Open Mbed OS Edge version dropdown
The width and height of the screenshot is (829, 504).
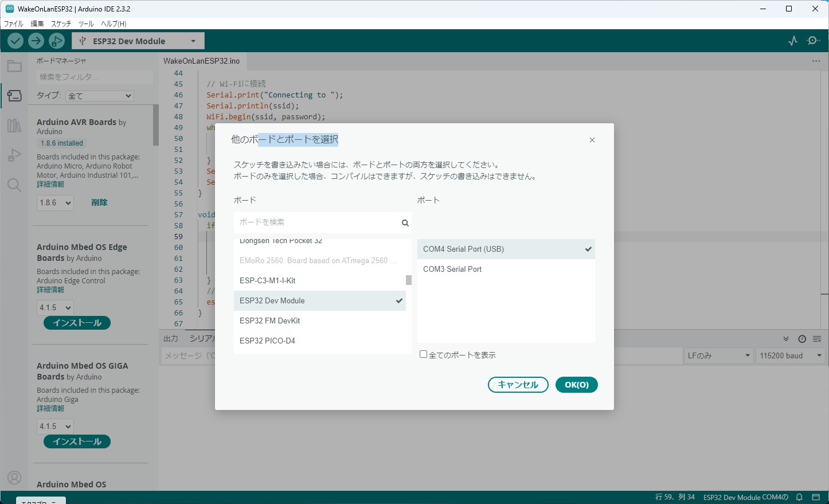[56, 307]
